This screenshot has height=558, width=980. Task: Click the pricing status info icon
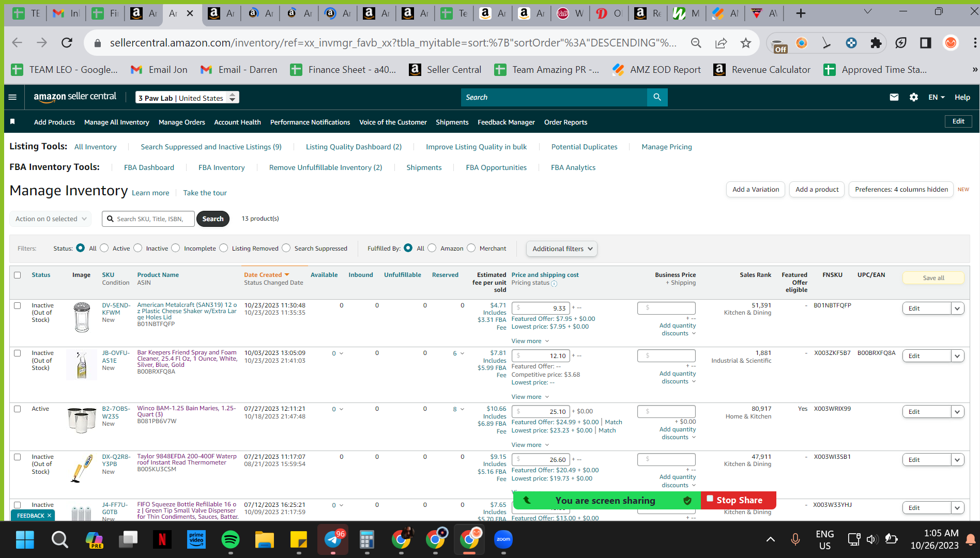[x=554, y=284]
